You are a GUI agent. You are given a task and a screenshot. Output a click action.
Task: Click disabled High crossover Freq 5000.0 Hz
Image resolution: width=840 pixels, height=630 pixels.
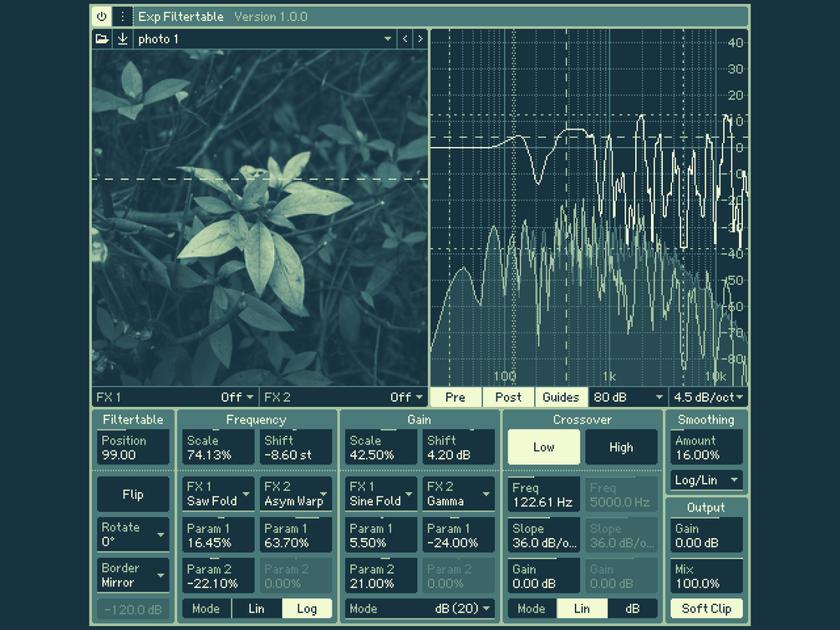point(621,495)
